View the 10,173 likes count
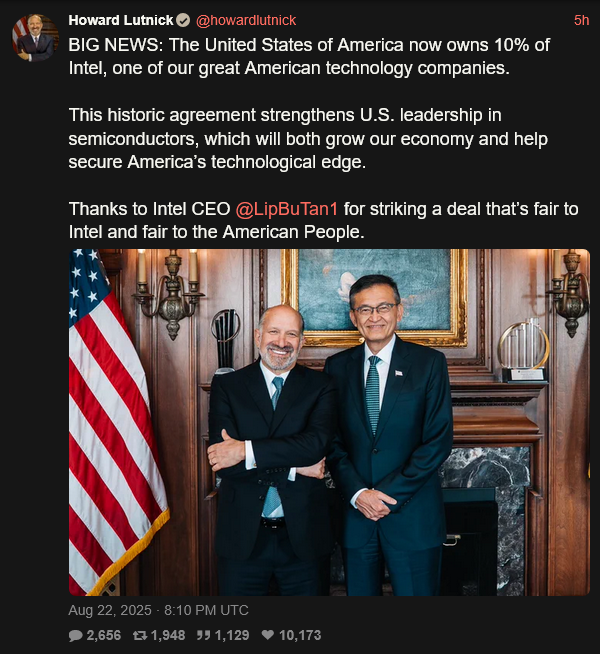This screenshot has width=600, height=654. 300,635
